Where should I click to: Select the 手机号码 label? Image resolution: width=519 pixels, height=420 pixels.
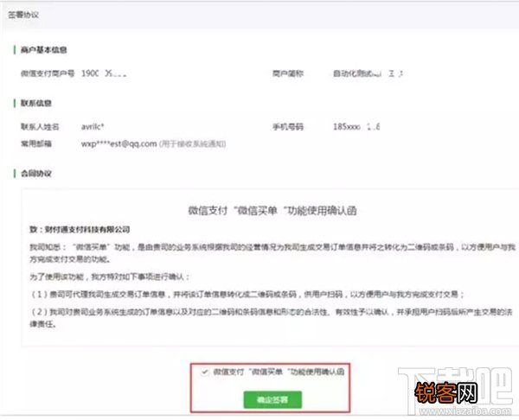(288, 127)
